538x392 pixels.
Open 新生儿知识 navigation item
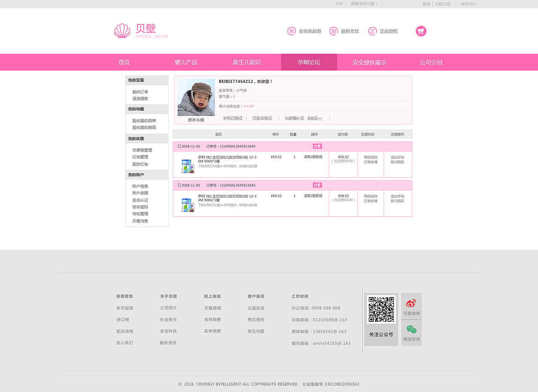(x=247, y=62)
